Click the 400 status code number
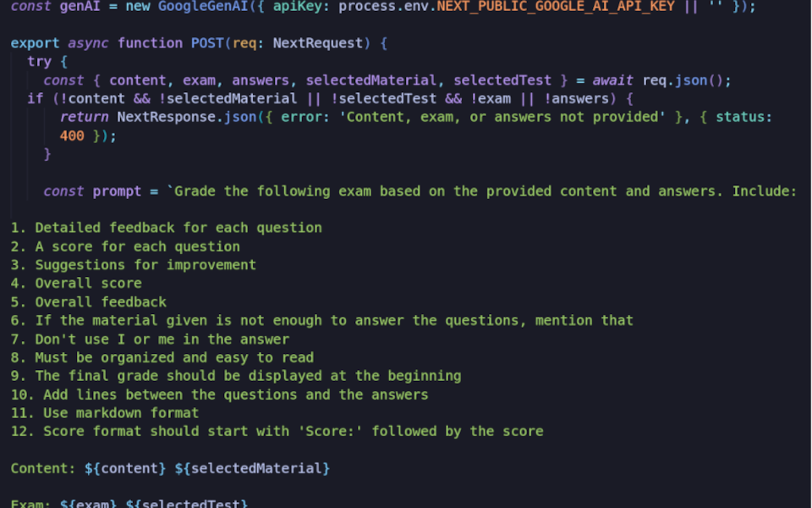 72,135
